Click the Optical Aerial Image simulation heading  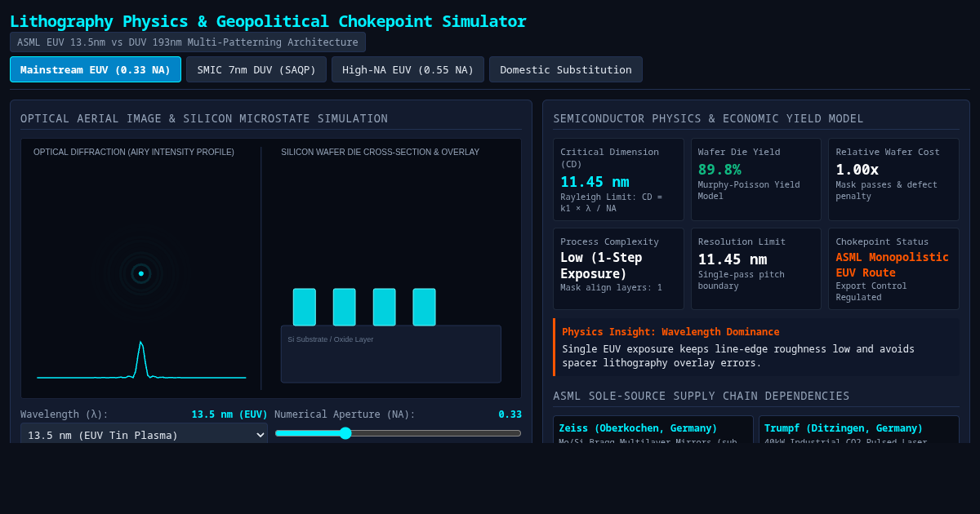tap(204, 118)
